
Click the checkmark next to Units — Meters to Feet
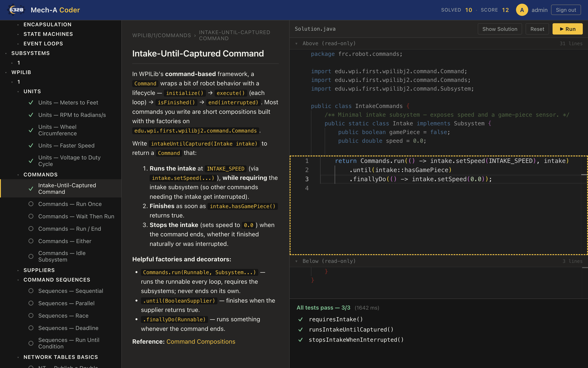(31, 103)
